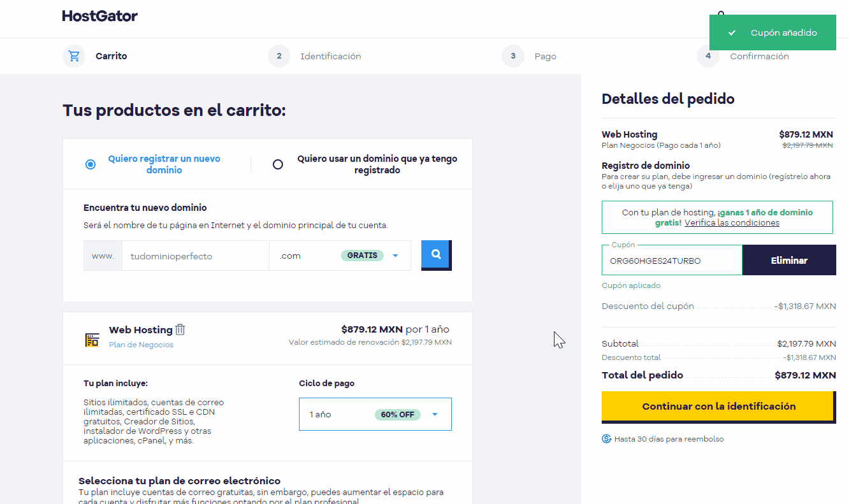Go to the Identificación step label
The image size is (849, 504).
[331, 56]
